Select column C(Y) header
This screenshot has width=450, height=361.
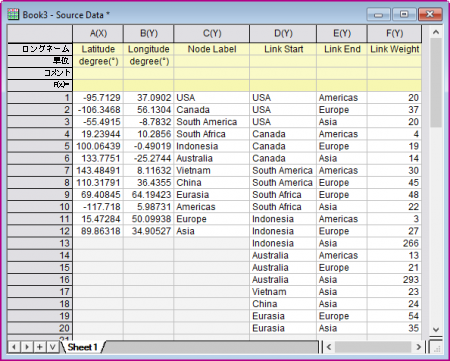click(x=212, y=33)
